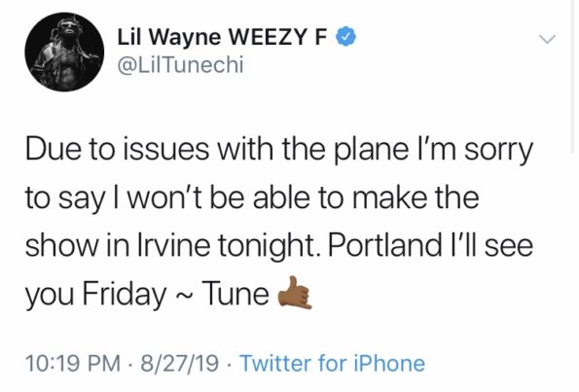Click the scrollbar at the right edge
Viewport: 579px width, 392px height.
[x=572, y=76]
